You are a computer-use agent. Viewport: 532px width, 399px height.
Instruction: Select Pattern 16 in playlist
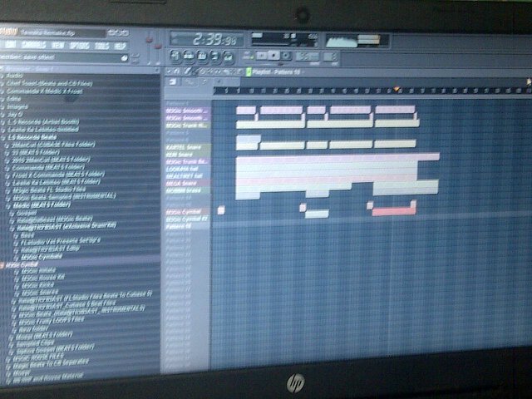tap(187, 226)
